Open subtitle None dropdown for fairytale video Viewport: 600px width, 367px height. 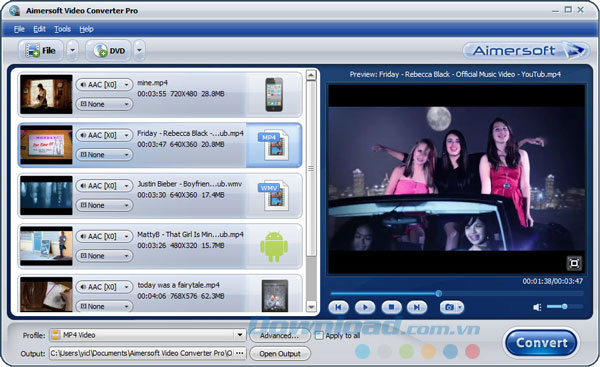click(x=104, y=306)
